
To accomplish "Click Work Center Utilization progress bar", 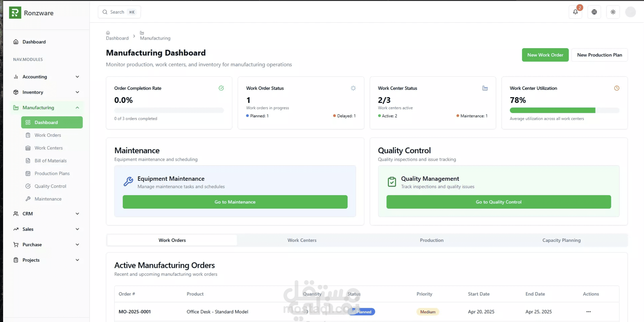I will pos(564,110).
